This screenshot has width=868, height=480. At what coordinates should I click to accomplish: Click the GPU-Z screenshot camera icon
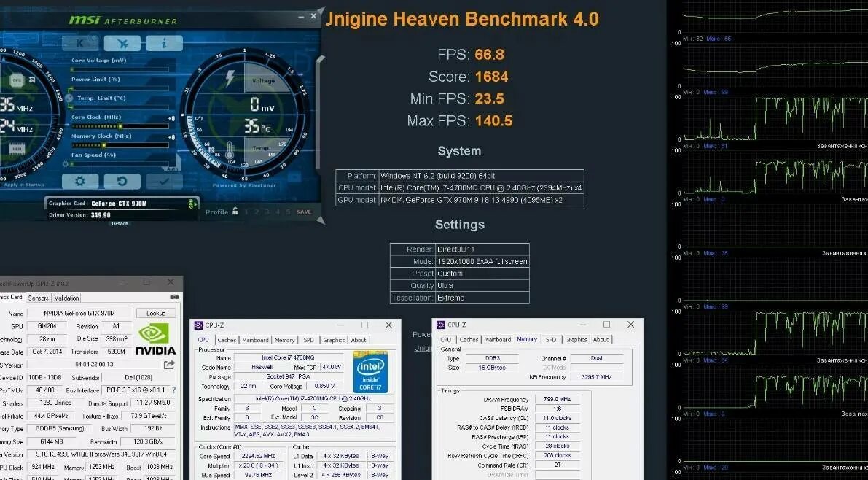pyautogui.click(x=174, y=297)
